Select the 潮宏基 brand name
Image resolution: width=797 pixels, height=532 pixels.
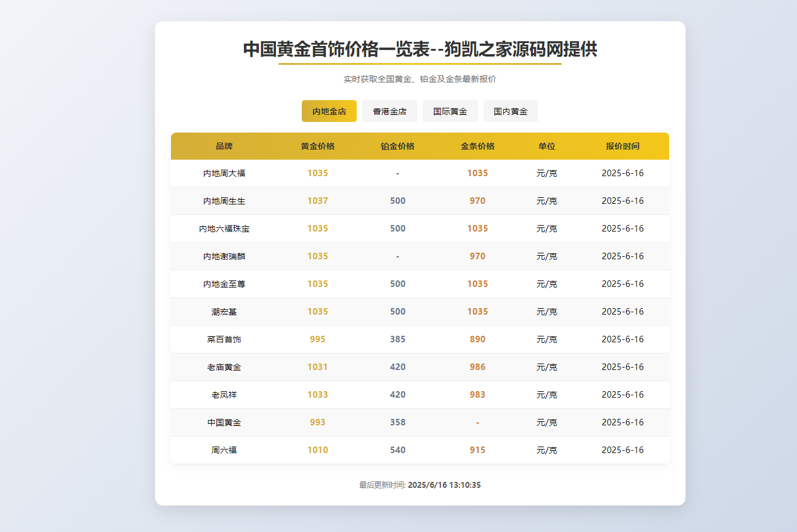[224, 312]
